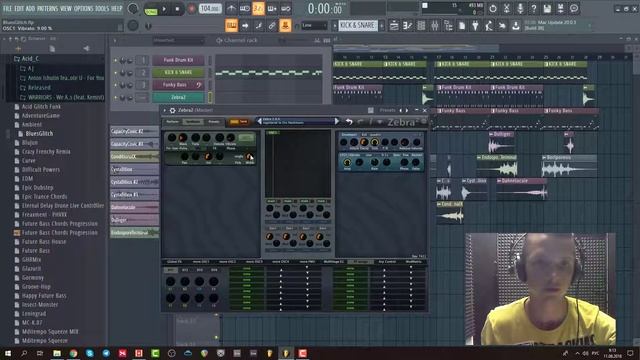Open the browser view icon in toolbar
This screenshot has width=640, height=360.
coord(448,26)
